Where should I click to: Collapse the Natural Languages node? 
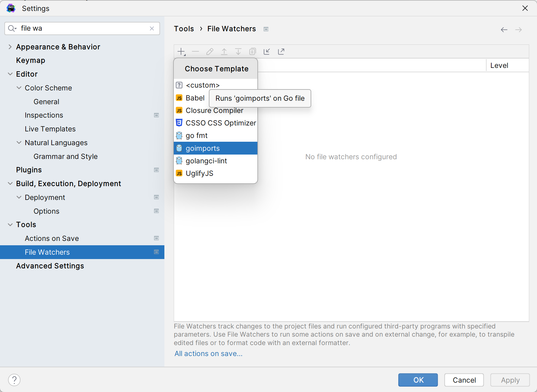[19, 143]
